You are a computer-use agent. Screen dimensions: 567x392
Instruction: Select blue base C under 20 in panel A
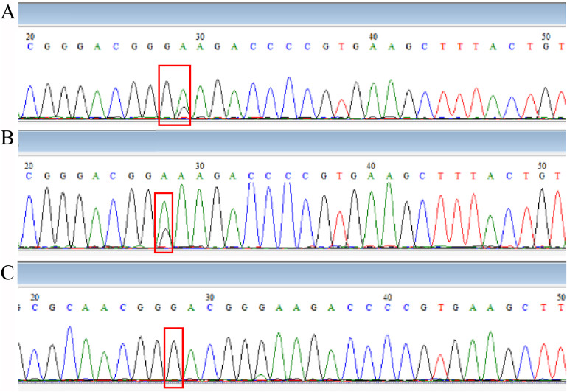point(30,46)
